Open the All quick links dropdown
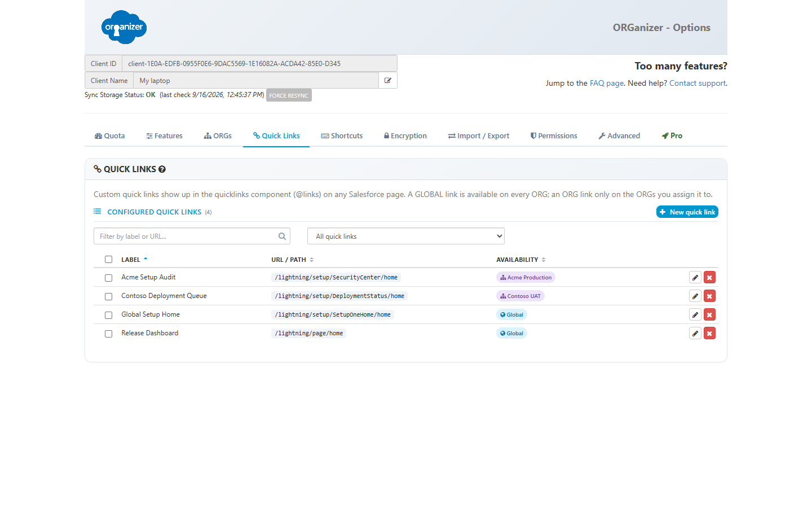 coord(406,236)
